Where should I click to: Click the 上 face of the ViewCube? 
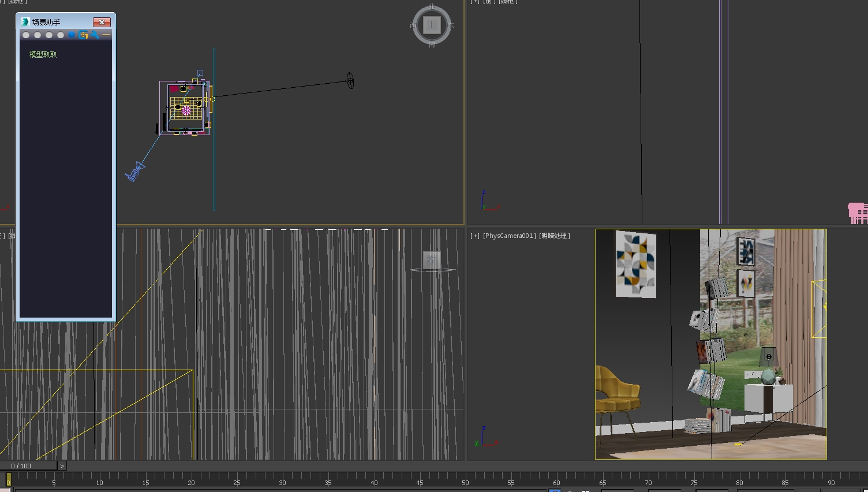tap(432, 25)
